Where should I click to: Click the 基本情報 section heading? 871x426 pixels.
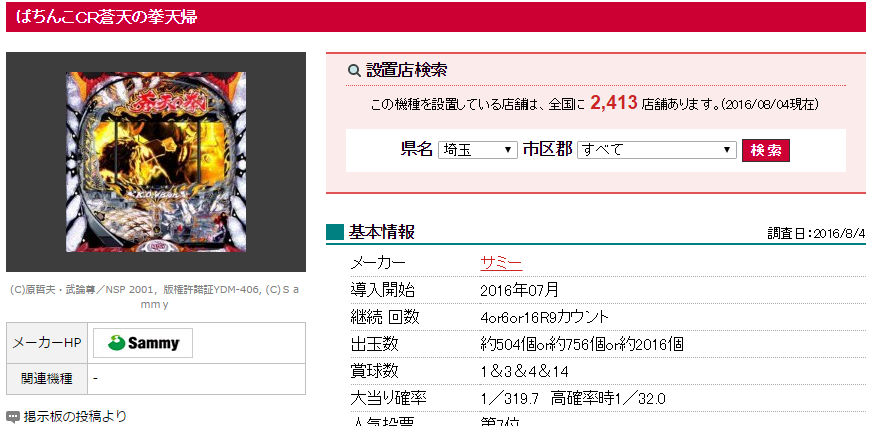(382, 232)
